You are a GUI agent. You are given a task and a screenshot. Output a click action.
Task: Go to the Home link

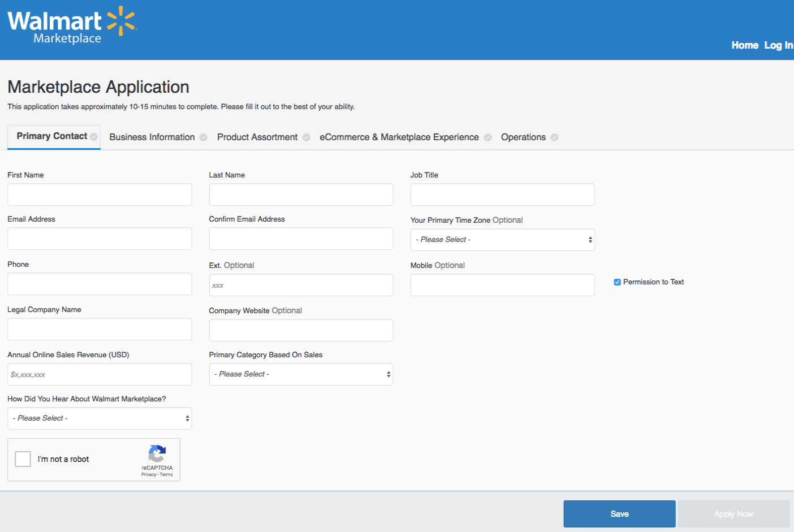pyautogui.click(x=745, y=45)
